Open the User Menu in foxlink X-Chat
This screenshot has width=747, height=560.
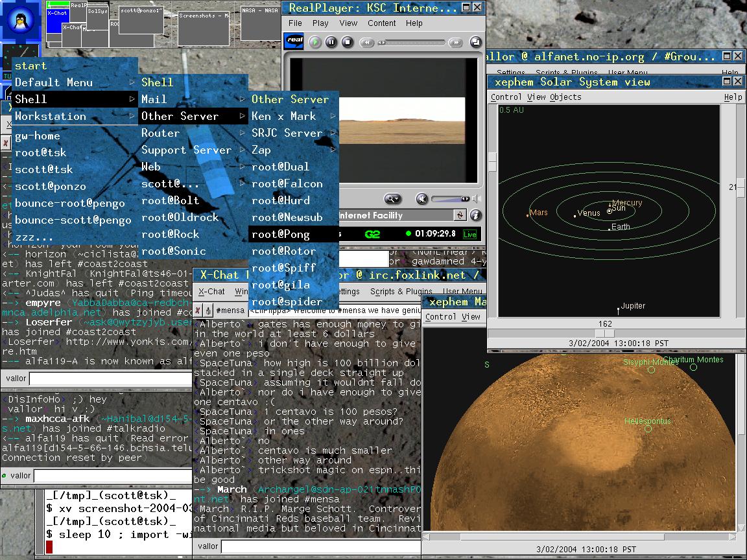pos(462,291)
